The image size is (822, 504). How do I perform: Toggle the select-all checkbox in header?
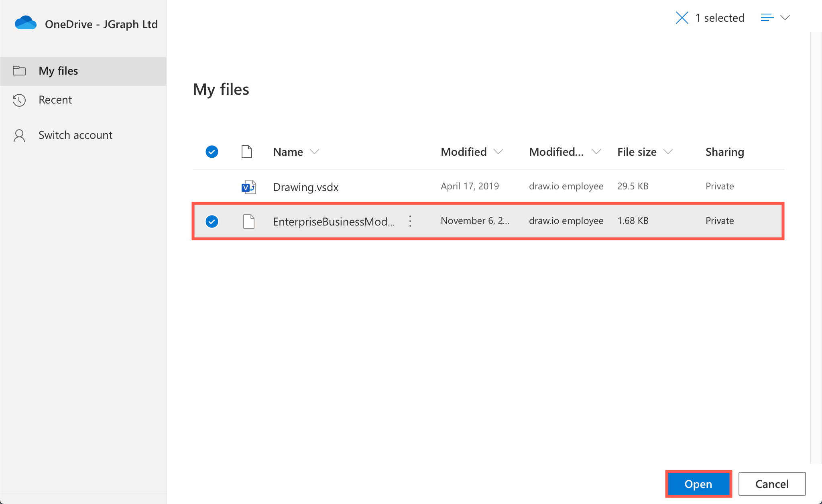coord(212,152)
